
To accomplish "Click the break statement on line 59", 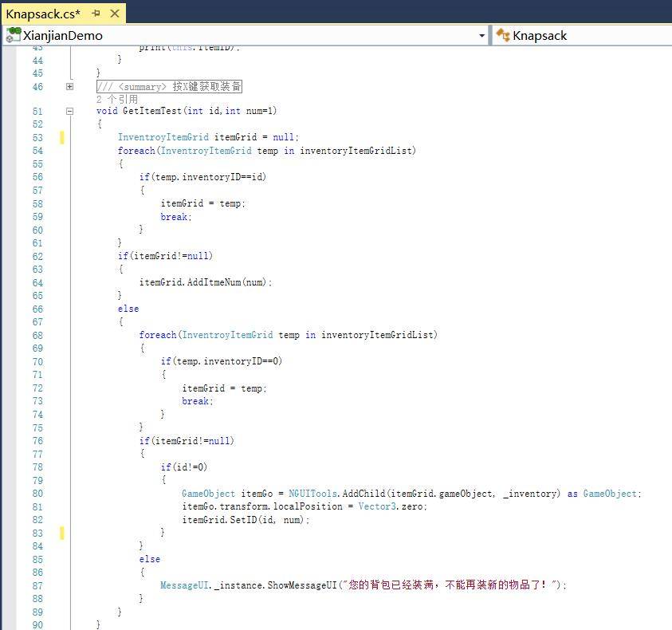I will [x=175, y=217].
